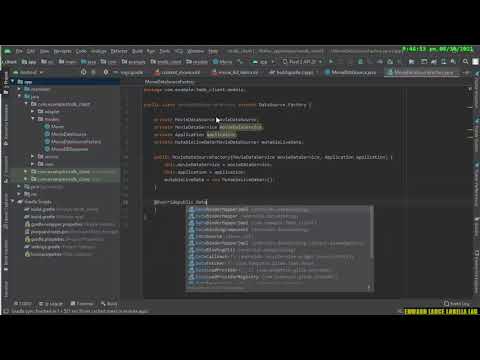Collapse the app module in project tree
The width and height of the screenshot is (480, 360).
(x=13, y=82)
